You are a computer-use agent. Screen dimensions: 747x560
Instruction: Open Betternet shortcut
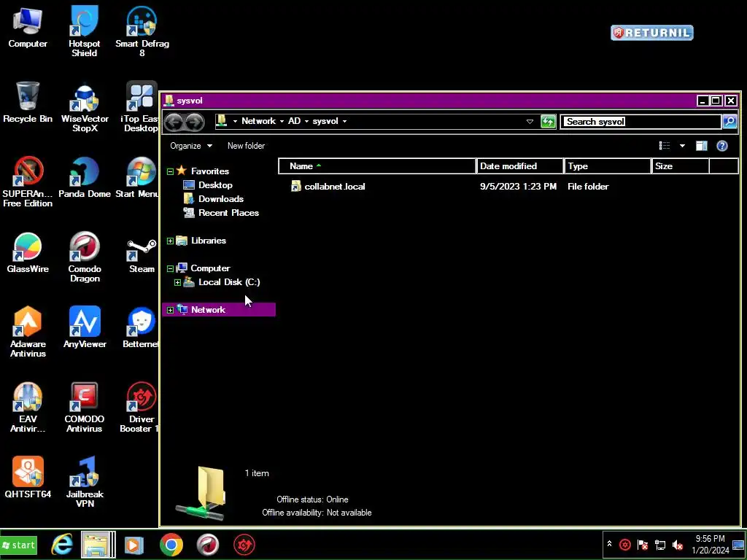(141, 327)
